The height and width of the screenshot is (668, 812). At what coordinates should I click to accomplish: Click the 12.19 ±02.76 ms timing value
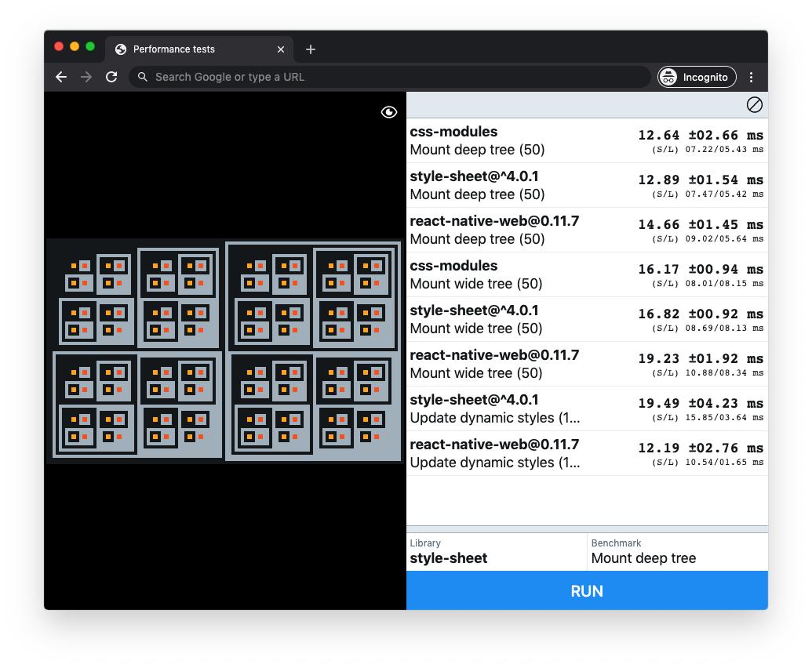point(701,448)
